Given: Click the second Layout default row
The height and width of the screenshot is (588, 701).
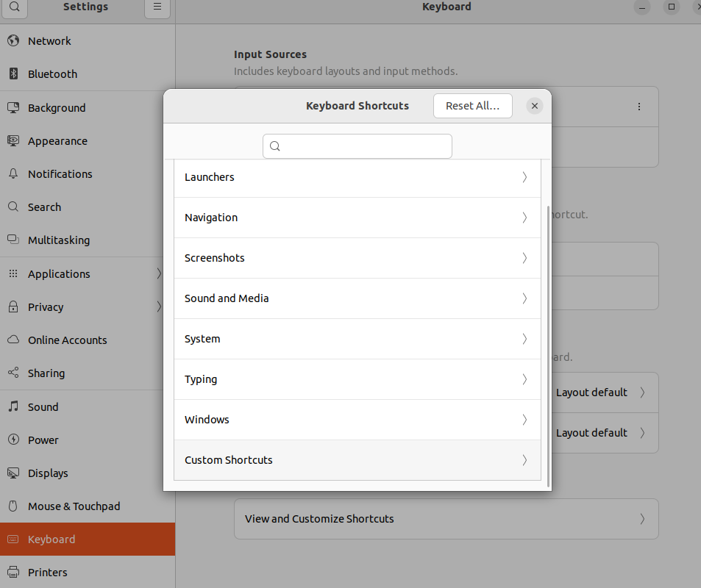Looking at the screenshot, I should tap(605, 433).
